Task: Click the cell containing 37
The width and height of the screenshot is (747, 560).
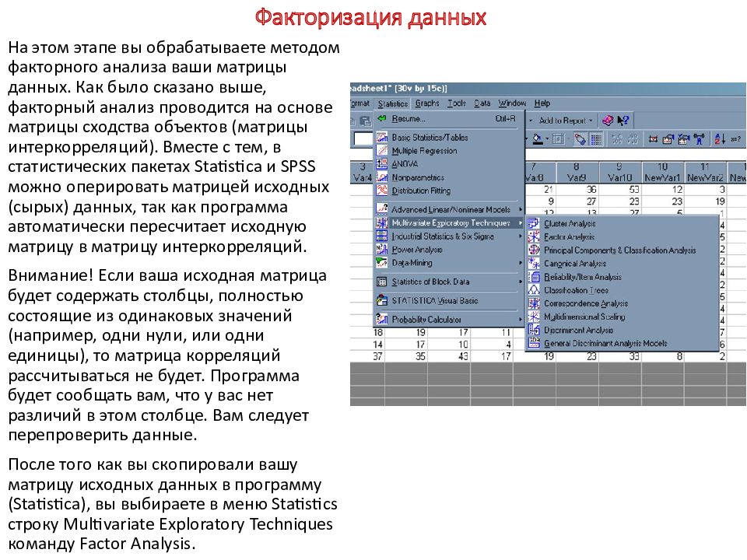Action: 367,356
